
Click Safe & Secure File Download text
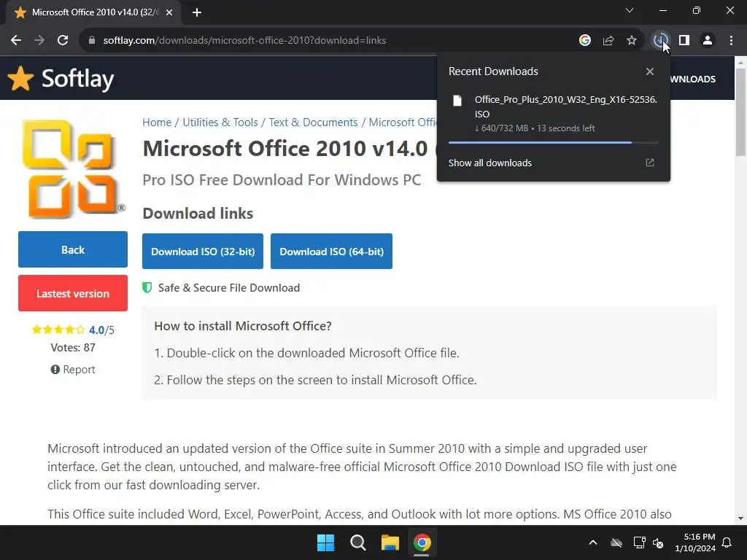228,287
